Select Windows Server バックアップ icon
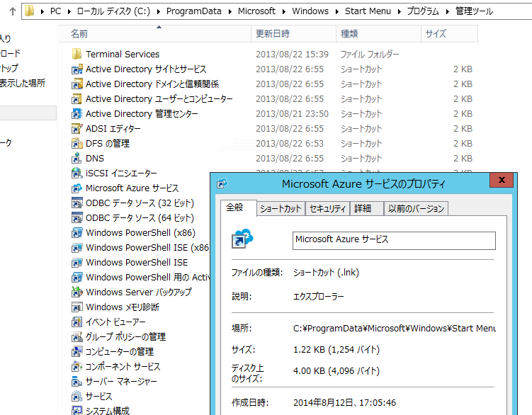Viewport: 532px width, 415px height. [x=77, y=292]
